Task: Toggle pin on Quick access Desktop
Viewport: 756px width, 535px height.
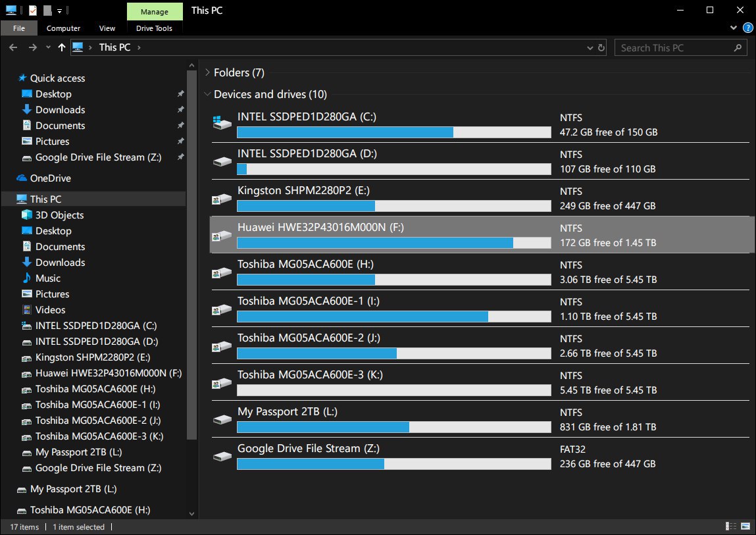Action: tap(180, 94)
